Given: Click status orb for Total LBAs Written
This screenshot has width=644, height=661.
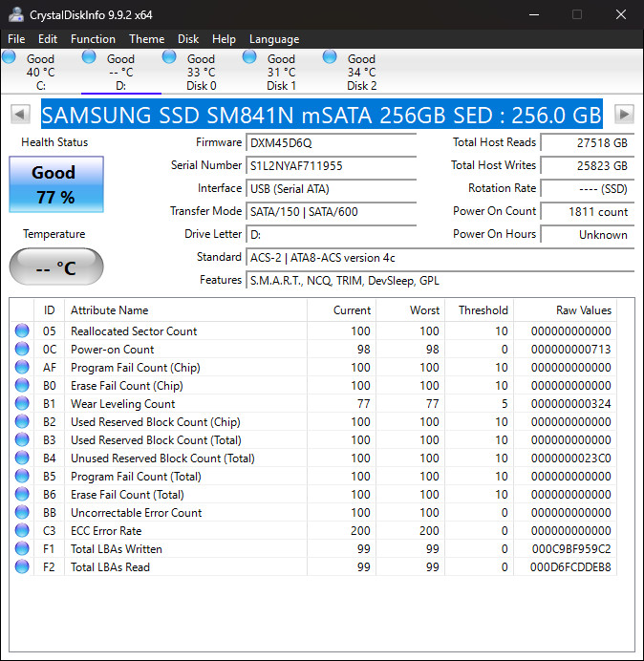Looking at the screenshot, I should point(22,548).
